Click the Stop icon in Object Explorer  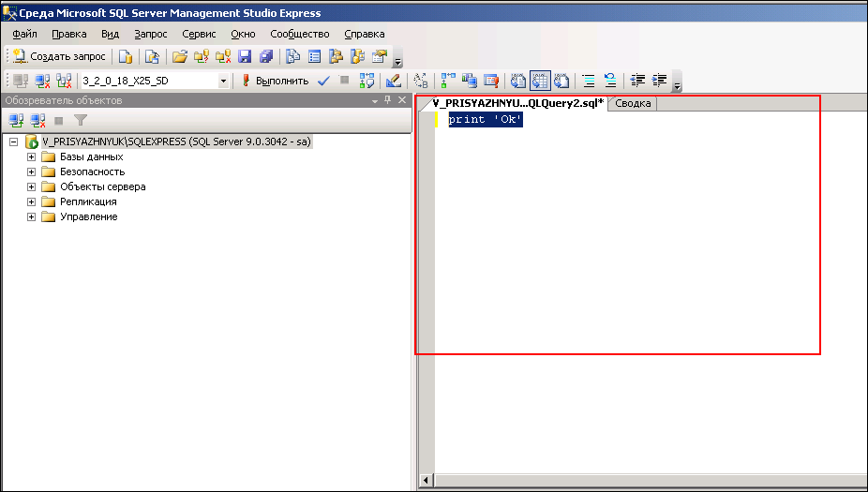(x=59, y=120)
